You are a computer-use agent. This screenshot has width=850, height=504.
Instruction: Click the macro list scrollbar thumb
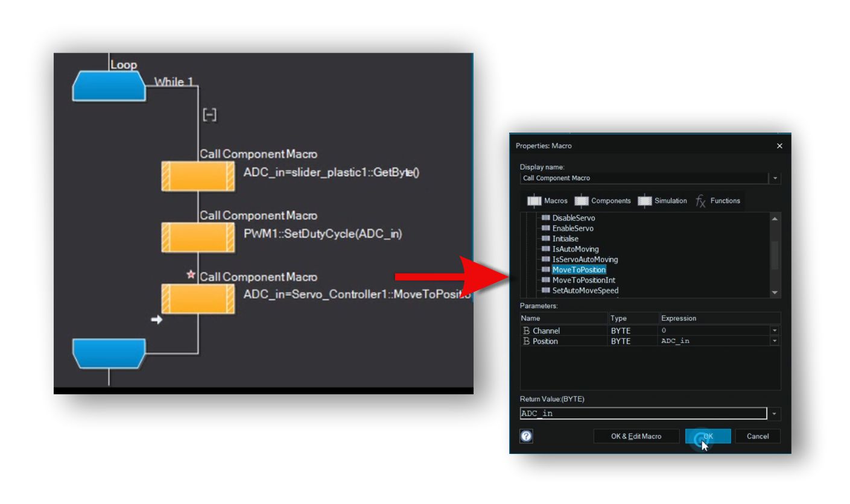[x=775, y=255]
